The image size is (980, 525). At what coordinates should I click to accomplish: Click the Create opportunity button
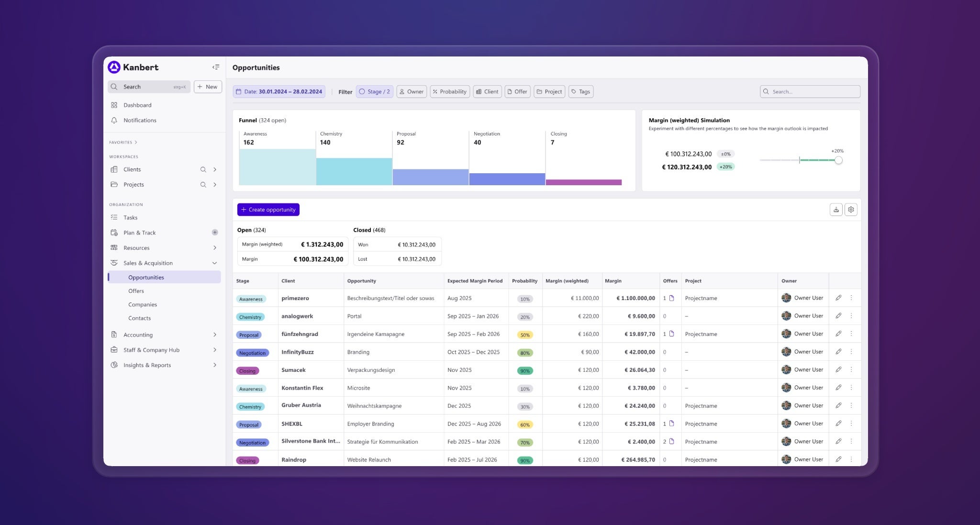(x=268, y=210)
